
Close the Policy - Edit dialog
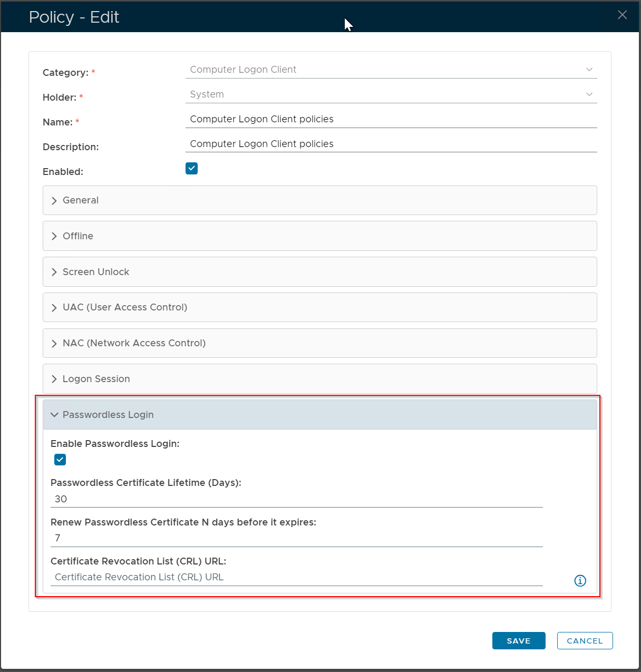[x=622, y=15]
